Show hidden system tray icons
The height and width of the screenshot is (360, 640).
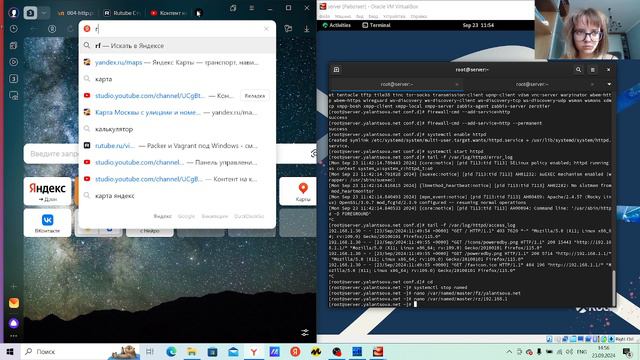[x=509, y=351]
